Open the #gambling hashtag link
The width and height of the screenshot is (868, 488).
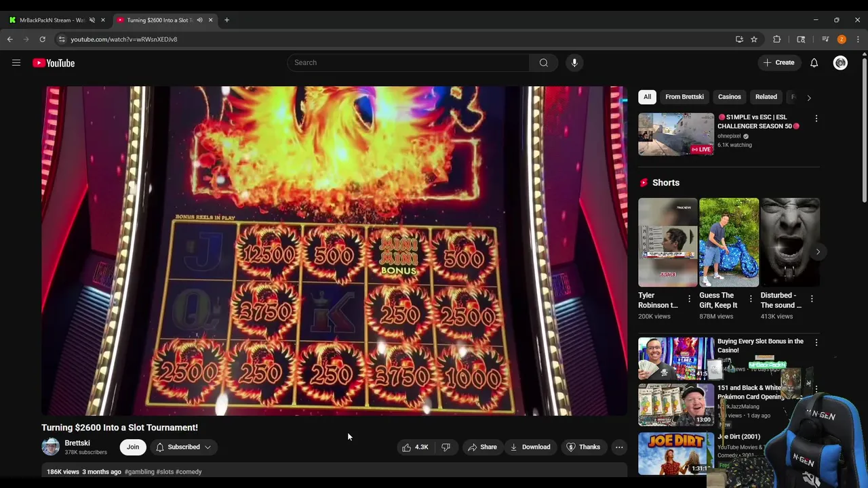pyautogui.click(x=140, y=472)
